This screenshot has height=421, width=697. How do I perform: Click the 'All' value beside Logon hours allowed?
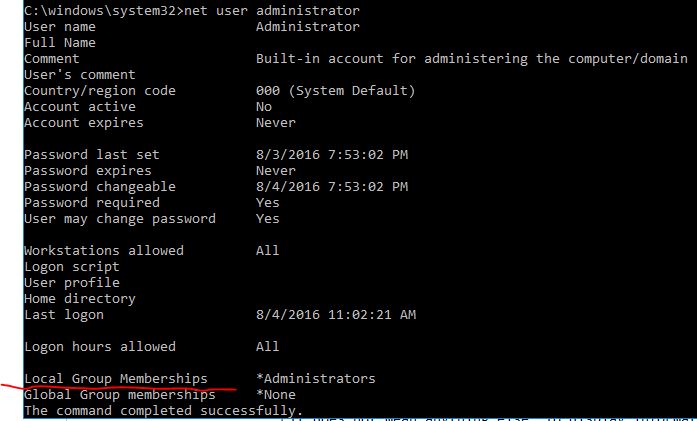tap(268, 346)
